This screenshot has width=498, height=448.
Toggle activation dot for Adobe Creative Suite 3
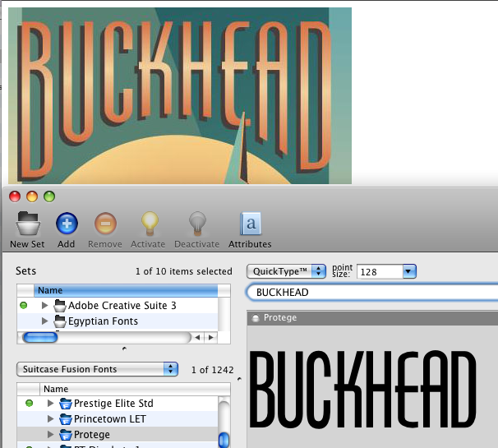click(x=24, y=305)
